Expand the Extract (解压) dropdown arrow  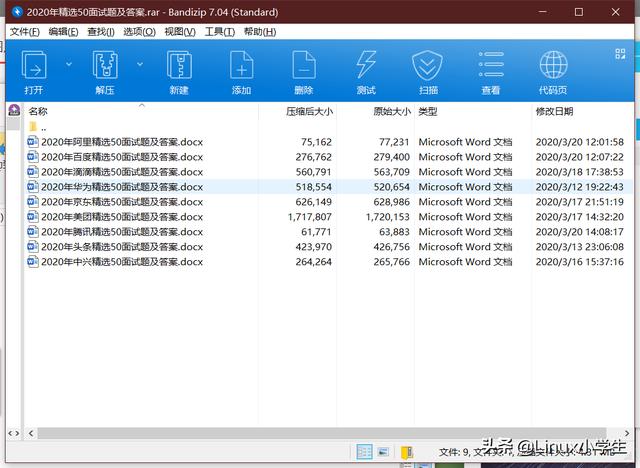click(x=140, y=64)
